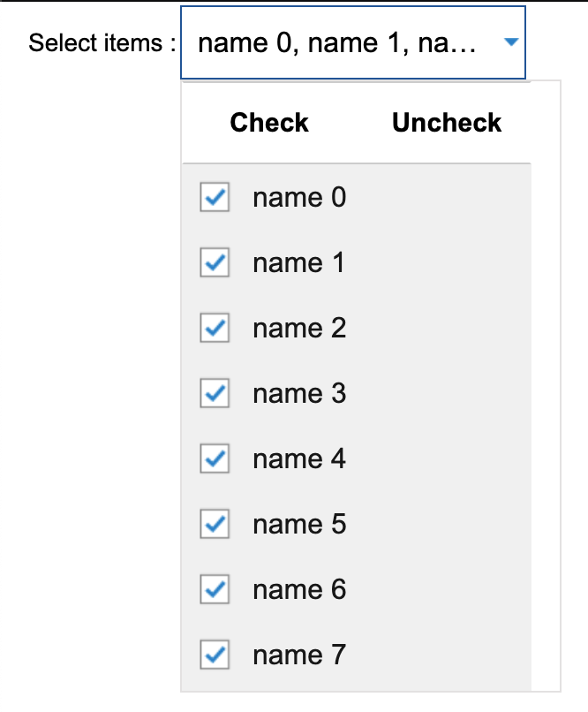The height and width of the screenshot is (712, 588).
Task: Click the 'name 4' item label
Action: click(299, 458)
